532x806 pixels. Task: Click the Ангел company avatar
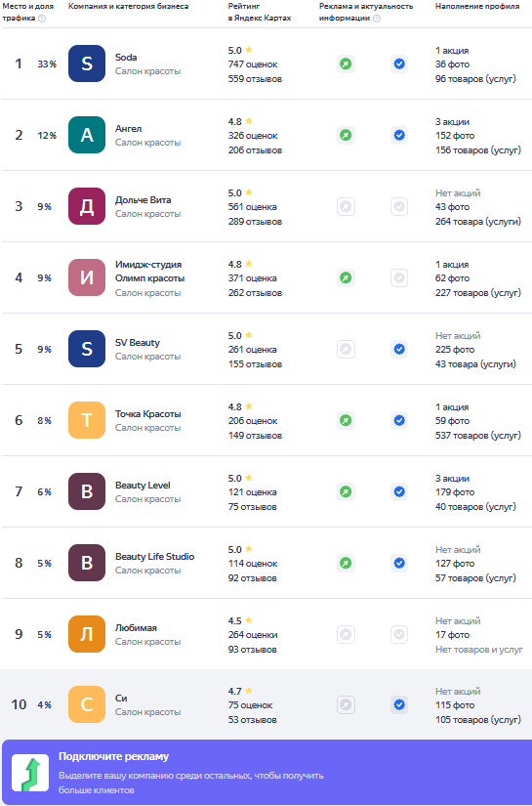[x=87, y=135]
